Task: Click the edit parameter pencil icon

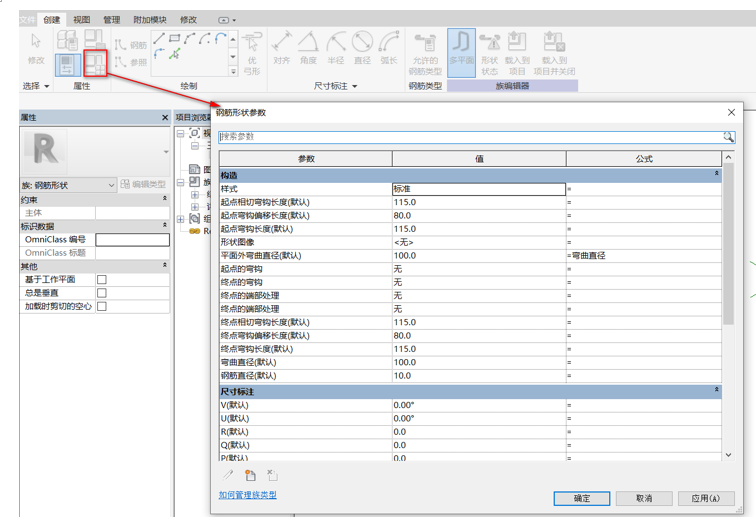Action: [x=228, y=475]
